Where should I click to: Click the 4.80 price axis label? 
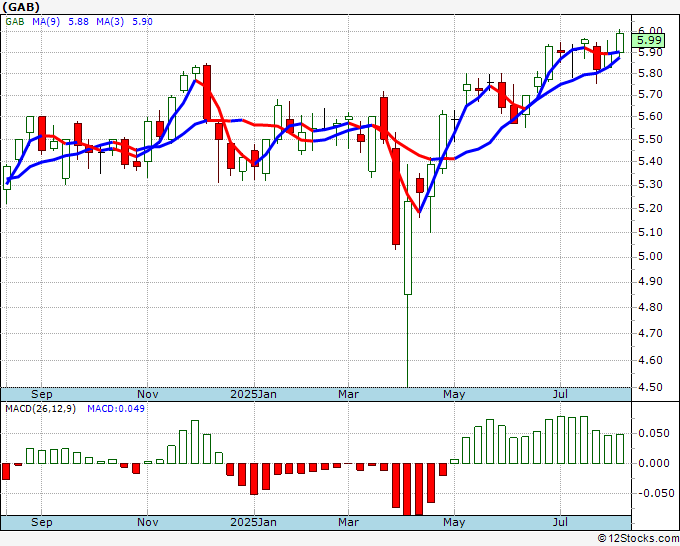tap(651, 307)
